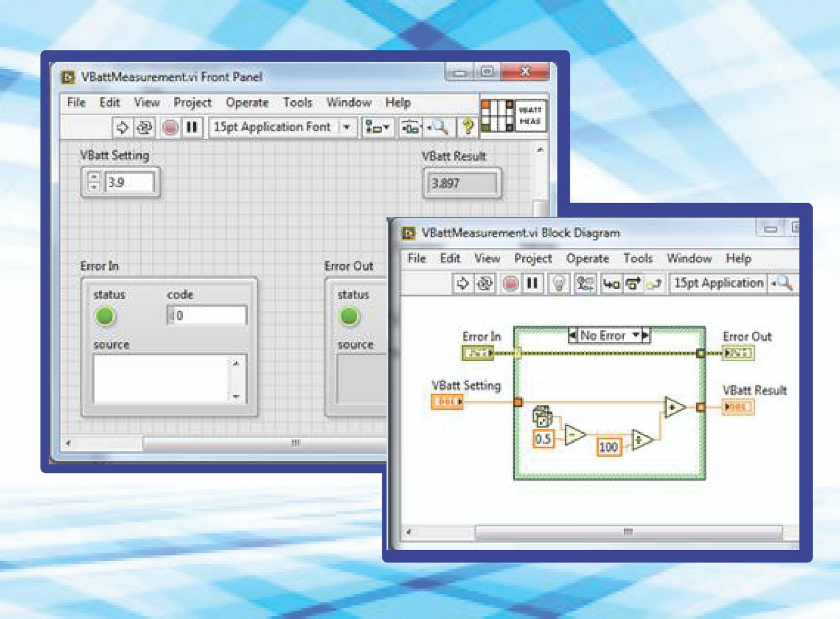Click Step Over button in Block Diagram toolbar
Image resolution: width=840 pixels, height=619 pixels.
coord(633,284)
